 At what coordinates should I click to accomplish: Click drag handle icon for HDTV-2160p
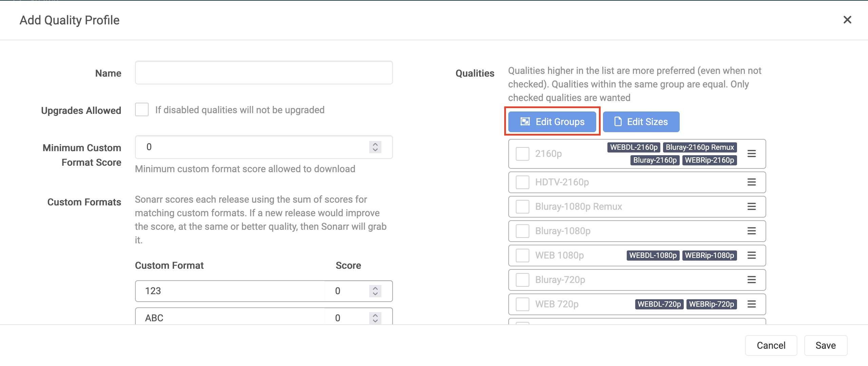point(751,182)
